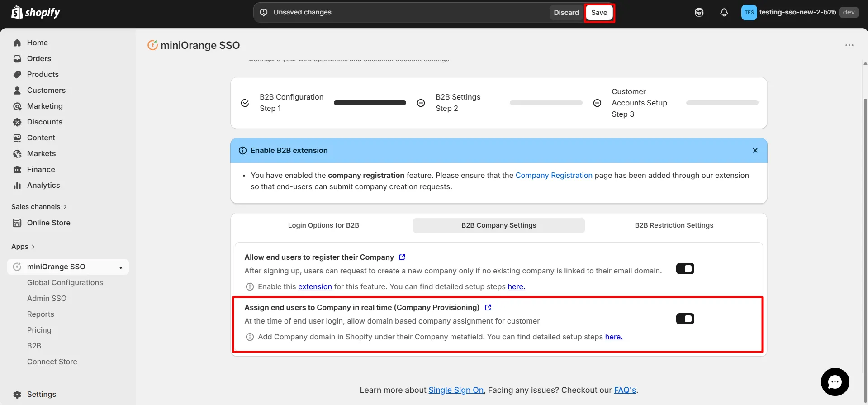This screenshot has width=868, height=405.
Task: Click the TES store avatar
Action: click(749, 12)
